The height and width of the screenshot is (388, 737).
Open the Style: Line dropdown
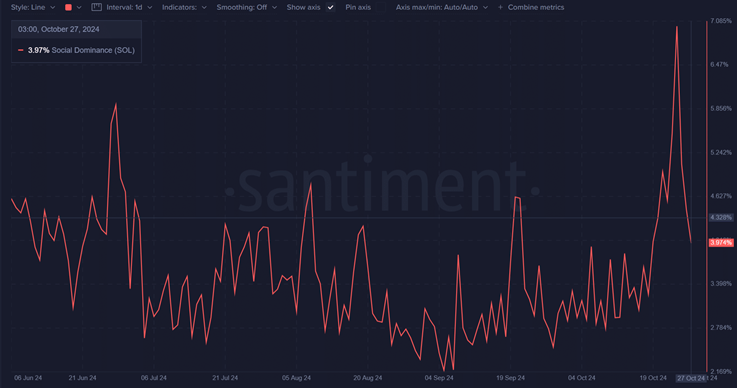33,8
